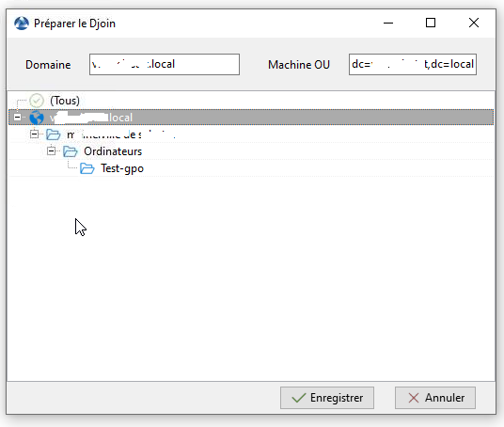Select the Ordinateurs tree item
The height and width of the screenshot is (427, 504).
(x=113, y=151)
